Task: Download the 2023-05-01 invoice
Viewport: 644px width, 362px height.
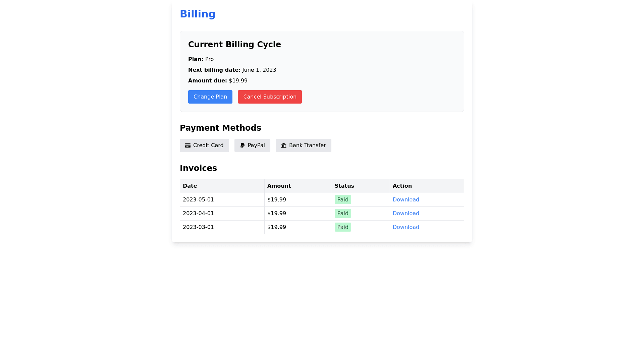Action: click(406, 200)
